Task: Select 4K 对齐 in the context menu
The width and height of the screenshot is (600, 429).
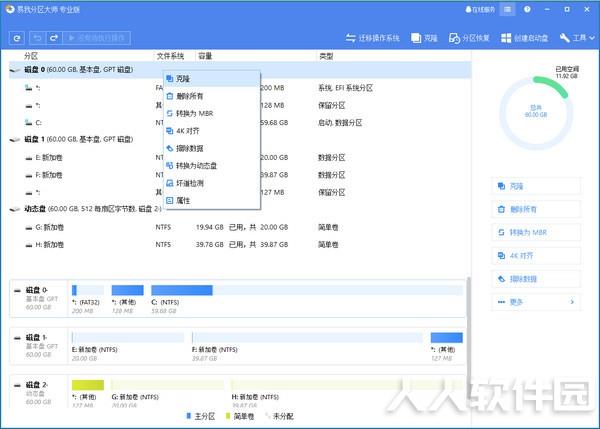Action: pyautogui.click(x=212, y=131)
